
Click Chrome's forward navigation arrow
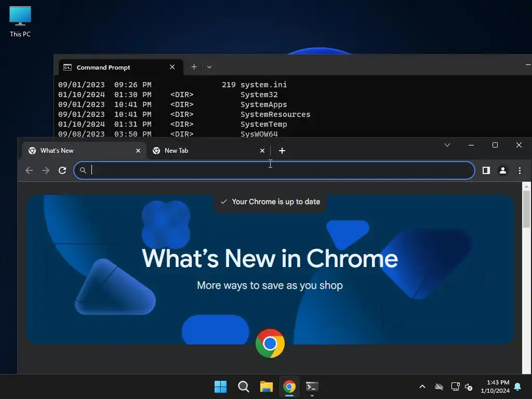pos(46,170)
